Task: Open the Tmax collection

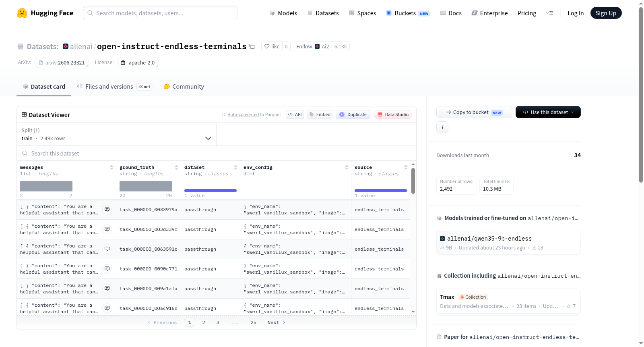Action: pyautogui.click(x=508, y=301)
